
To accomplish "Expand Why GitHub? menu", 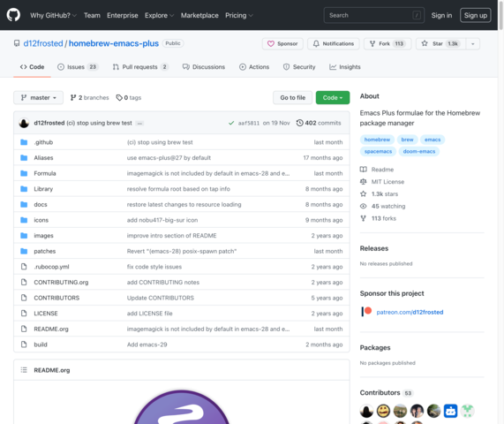I will (x=53, y=15).
